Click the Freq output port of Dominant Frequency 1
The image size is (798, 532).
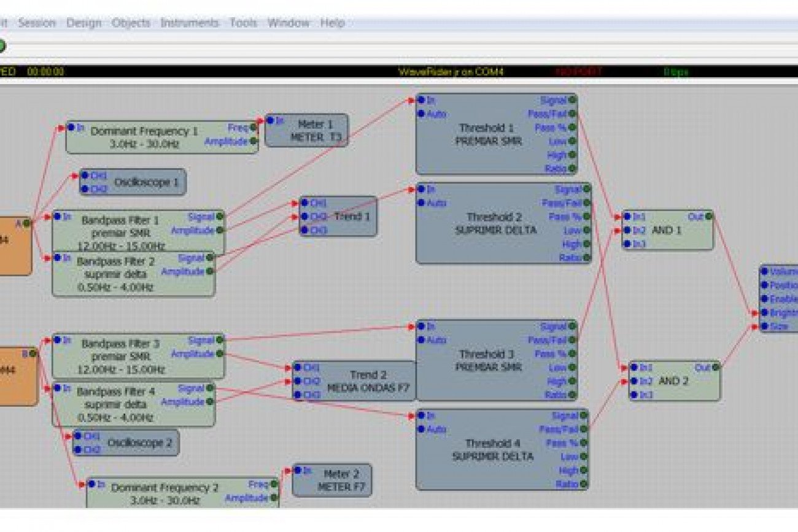click(x=253, y=128)
